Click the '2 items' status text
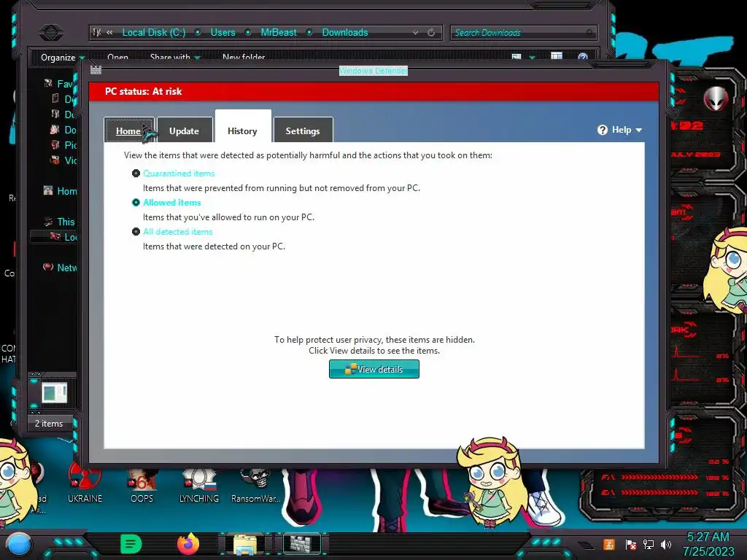Viewport: 747px width, 560px height. click(49, 424)
